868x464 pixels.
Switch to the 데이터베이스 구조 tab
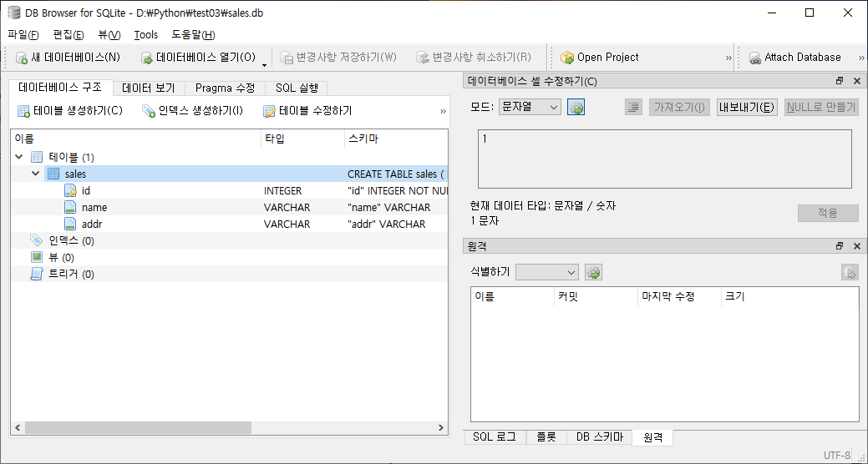click(60, 88)
